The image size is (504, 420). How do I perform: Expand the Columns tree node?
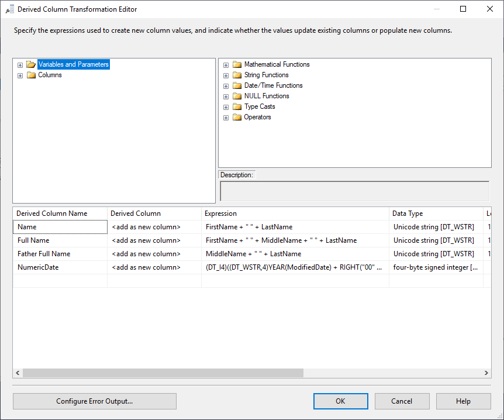(x=20, y=75)
